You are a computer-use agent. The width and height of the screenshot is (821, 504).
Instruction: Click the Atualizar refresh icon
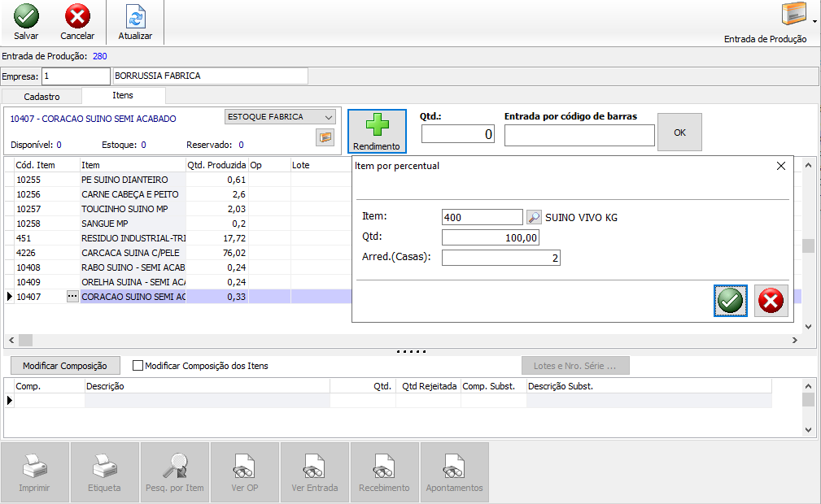click(x=135, y=16)
